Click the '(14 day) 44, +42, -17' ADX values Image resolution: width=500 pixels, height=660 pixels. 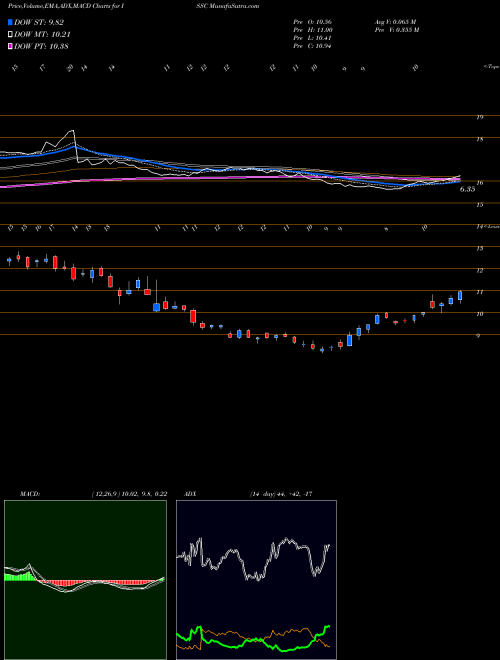click(281, 494)
